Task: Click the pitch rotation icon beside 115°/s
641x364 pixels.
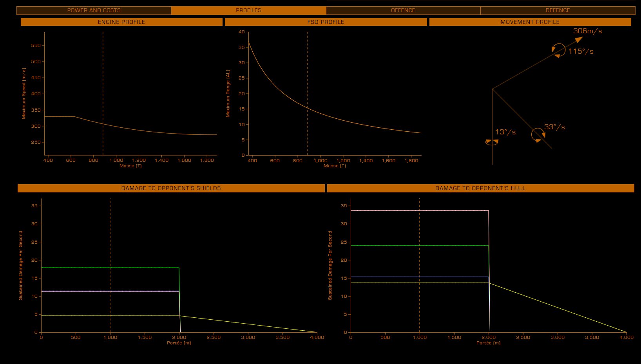Action: tap(559, 51)
